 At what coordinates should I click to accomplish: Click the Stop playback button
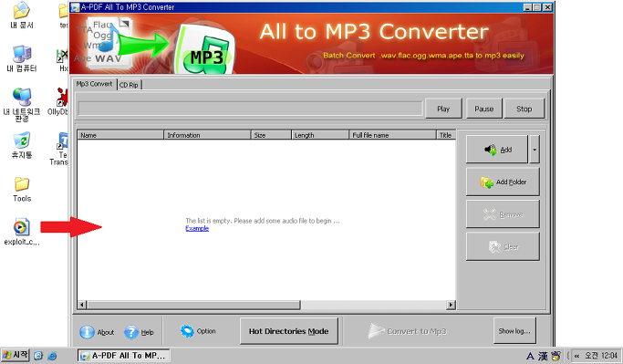click(x=524, y=109)
